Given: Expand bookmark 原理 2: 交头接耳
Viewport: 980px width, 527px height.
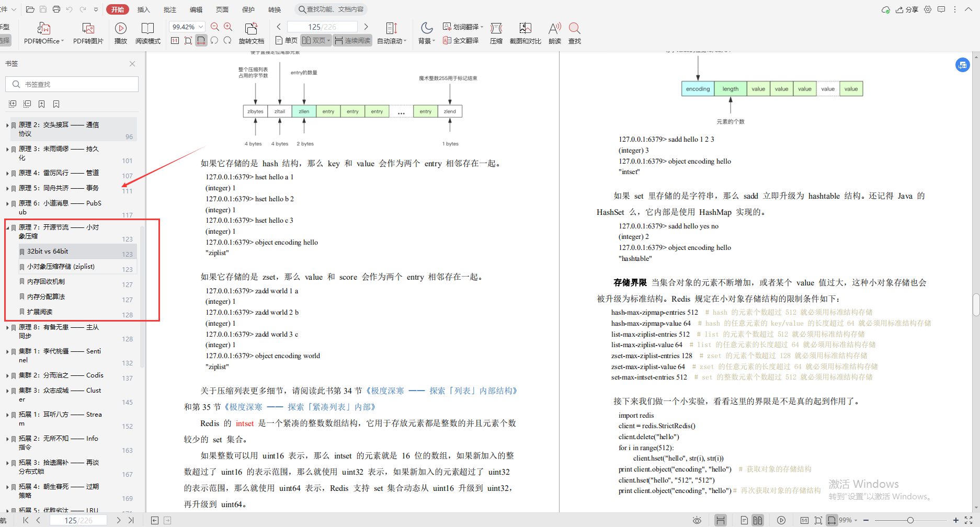Looking at the screenshot, I should 7,125.
